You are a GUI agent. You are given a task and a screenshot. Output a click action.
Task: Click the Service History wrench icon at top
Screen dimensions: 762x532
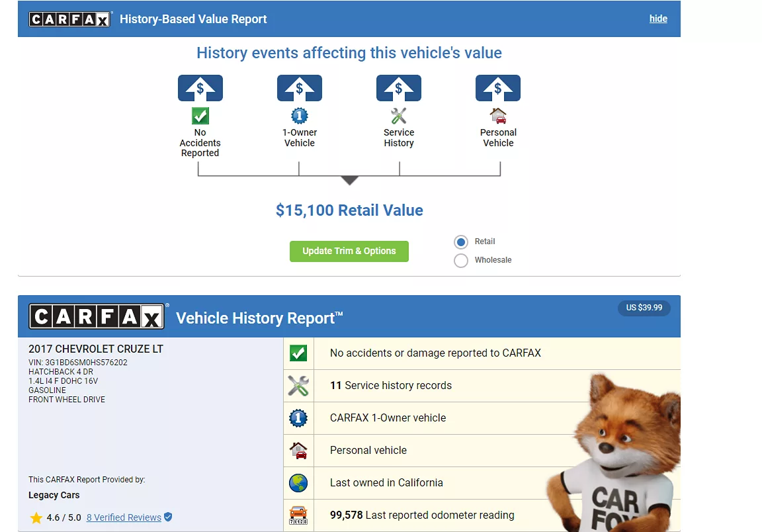click(398, 116)
